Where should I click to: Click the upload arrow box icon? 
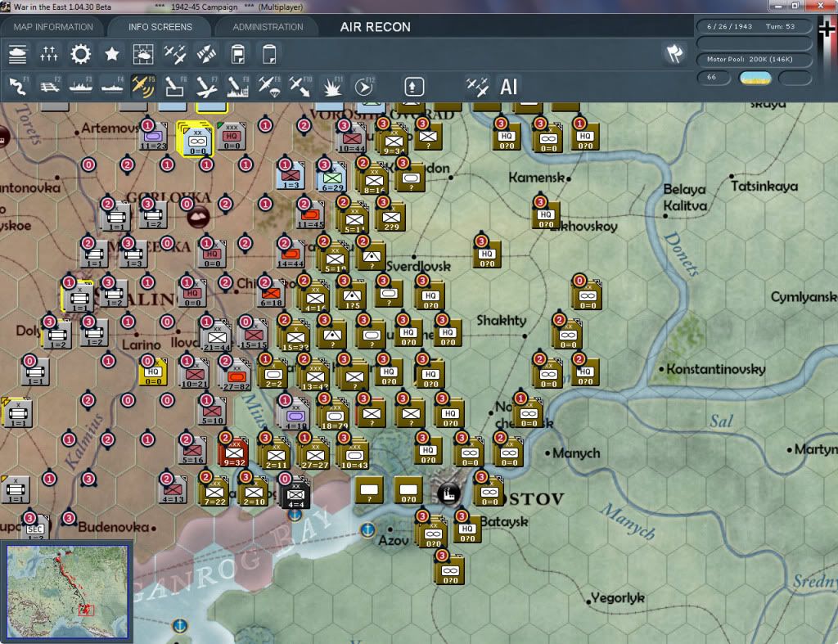coord(414,87)
